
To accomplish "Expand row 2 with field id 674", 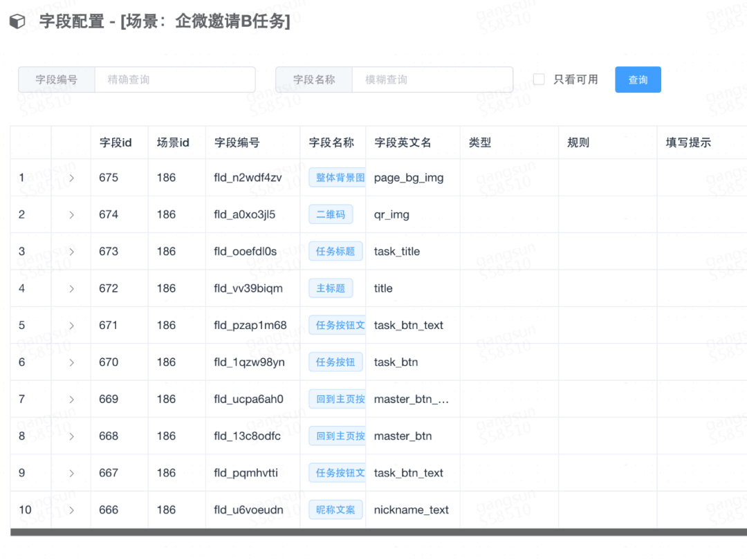I will [71, 215].
